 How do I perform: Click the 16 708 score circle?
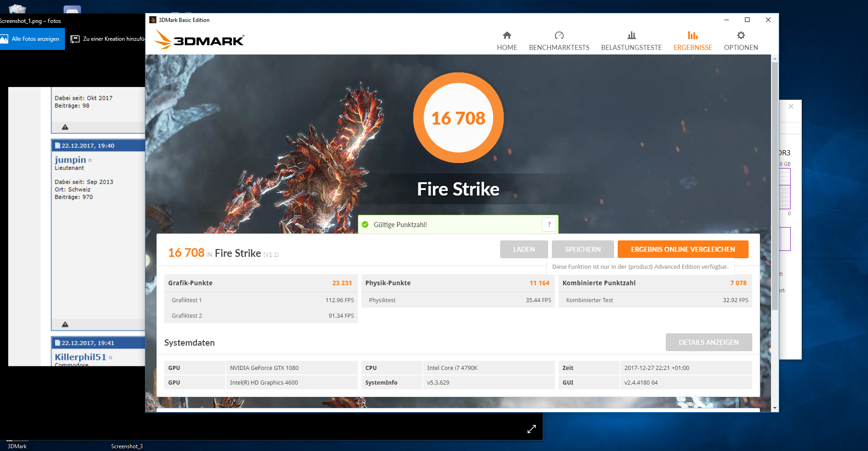pos(458,118)
